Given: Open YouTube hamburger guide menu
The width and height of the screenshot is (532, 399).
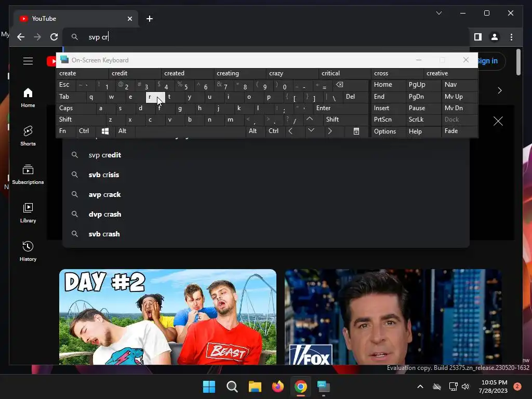Looking at the screenshot, I should pyautogui.click(x=28, y=61).
